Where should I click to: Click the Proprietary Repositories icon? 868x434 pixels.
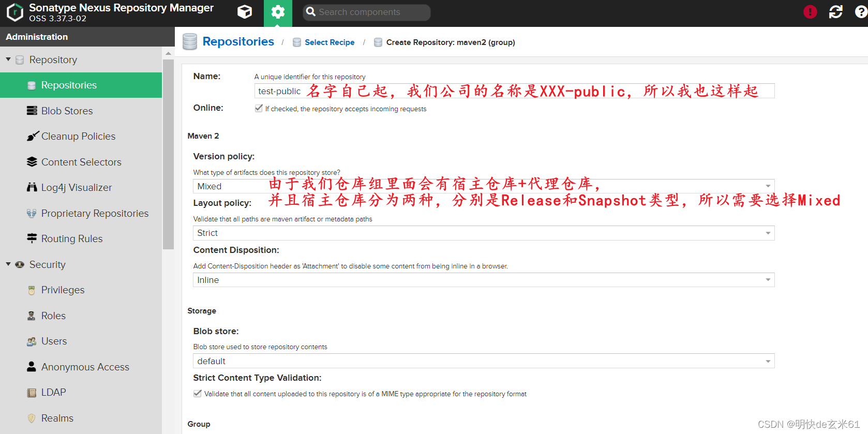tap(32, 213)
